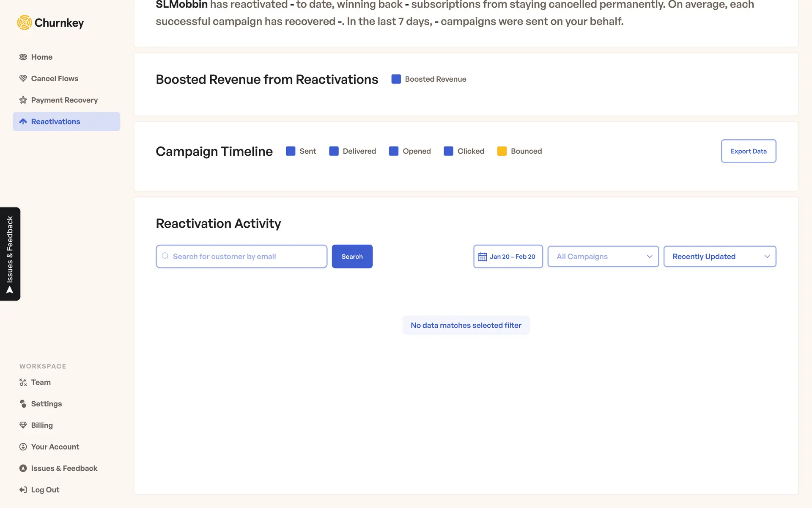Click the Churnkey logo icon
Screen dimensions: 812x508
point(25,22)
